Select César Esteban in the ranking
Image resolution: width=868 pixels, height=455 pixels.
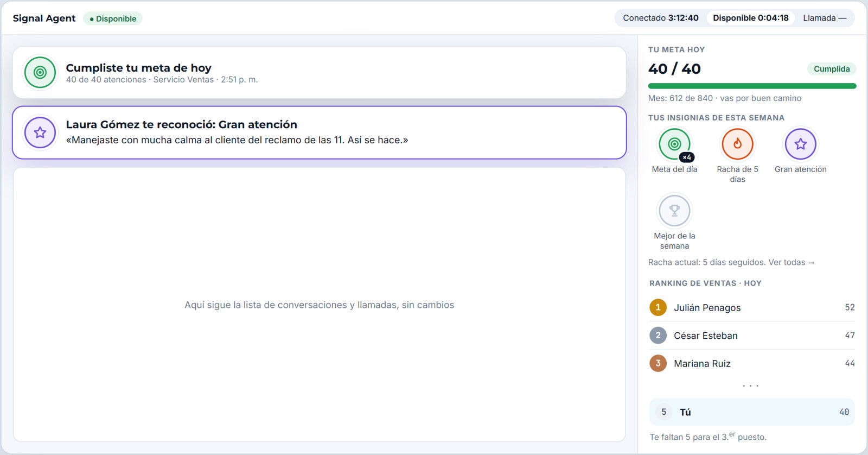click(752, 336)
